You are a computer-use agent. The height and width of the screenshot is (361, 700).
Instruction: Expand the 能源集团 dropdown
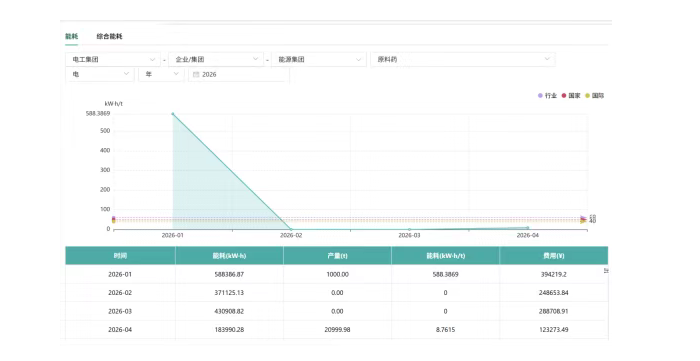click(319, 59)
